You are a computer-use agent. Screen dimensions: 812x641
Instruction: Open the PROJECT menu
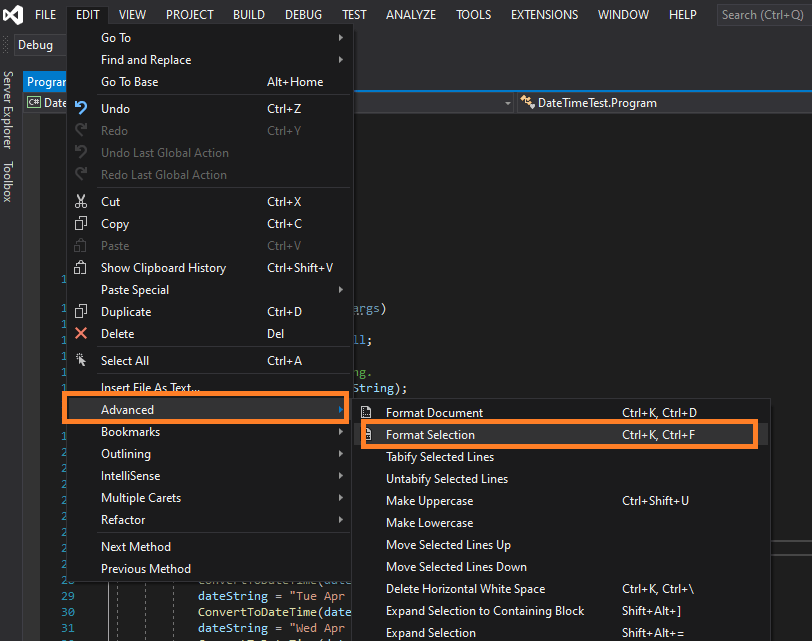190,14
